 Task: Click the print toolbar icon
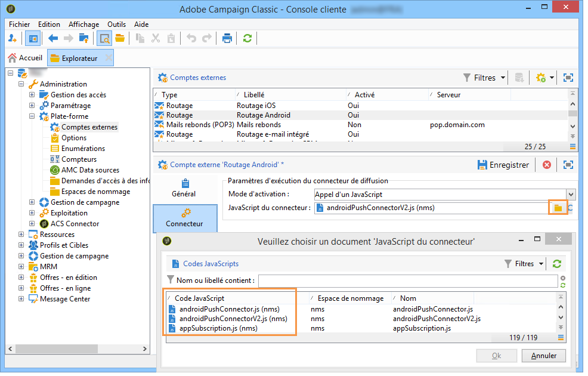tap(227, 38)
